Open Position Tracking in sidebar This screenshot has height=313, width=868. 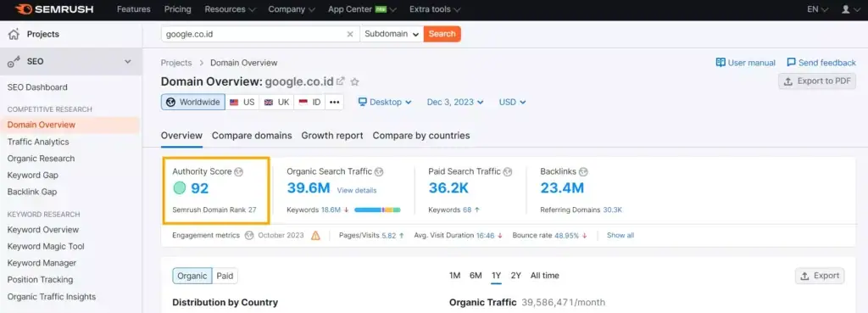point(40,280)
